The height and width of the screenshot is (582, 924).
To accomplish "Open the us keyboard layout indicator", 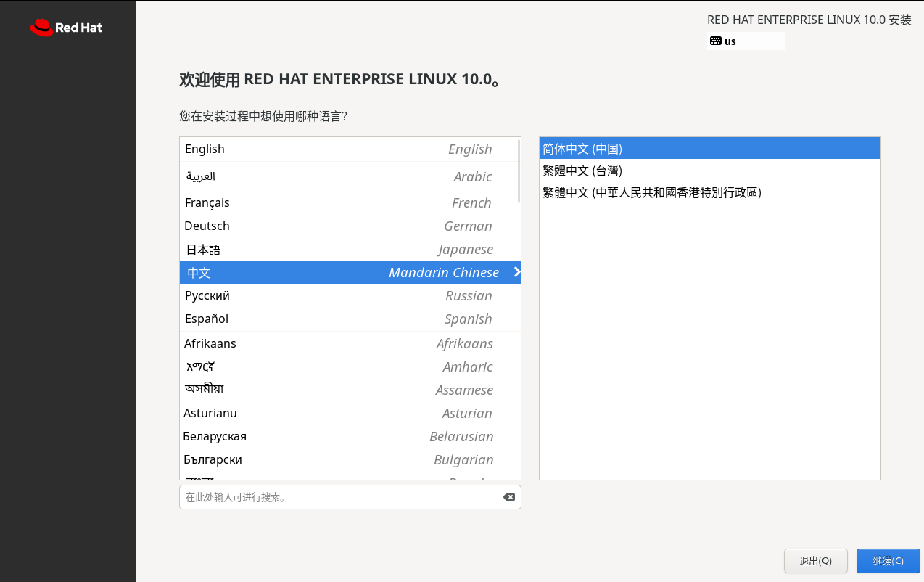I will tap(746, 41).
